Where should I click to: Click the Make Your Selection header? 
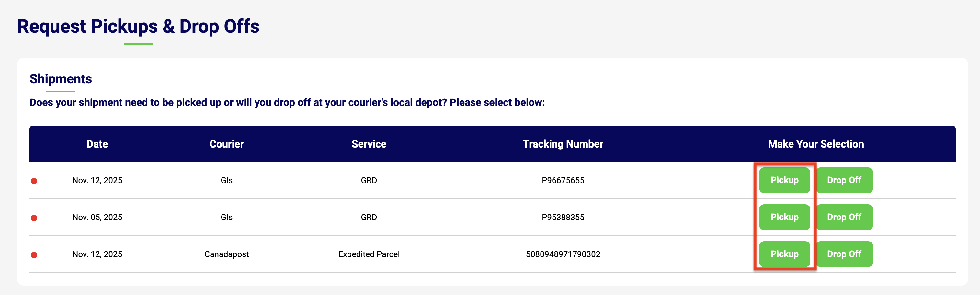coord(816,144)
